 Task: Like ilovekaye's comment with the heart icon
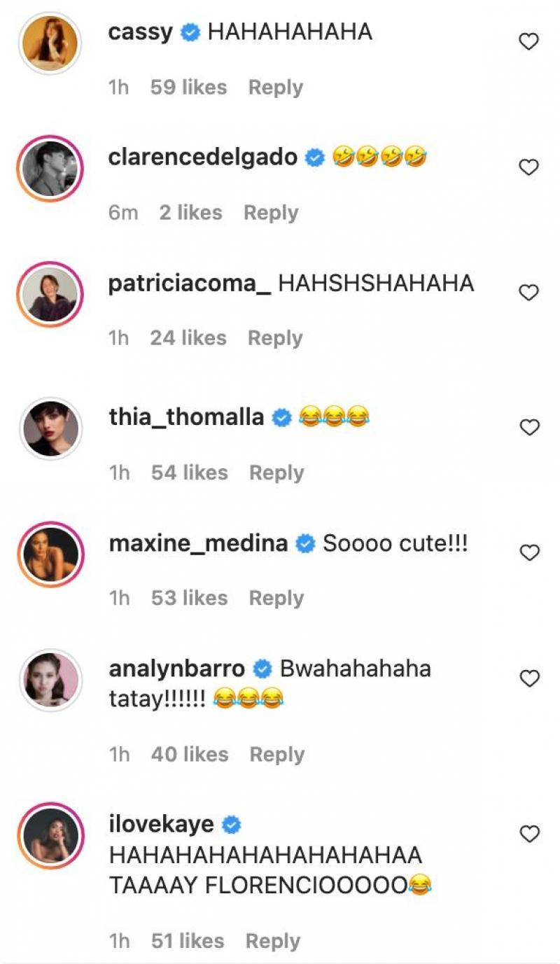click(528, 834)
